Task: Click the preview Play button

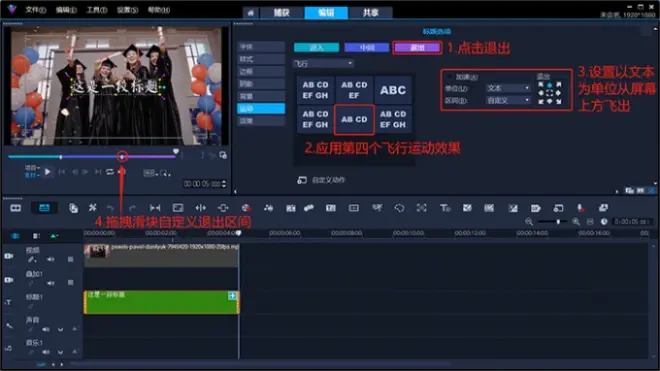Action: (48, 172)
